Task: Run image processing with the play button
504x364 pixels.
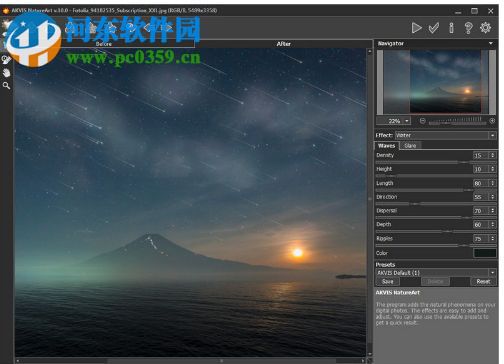Action: click(x=416, y=28)
